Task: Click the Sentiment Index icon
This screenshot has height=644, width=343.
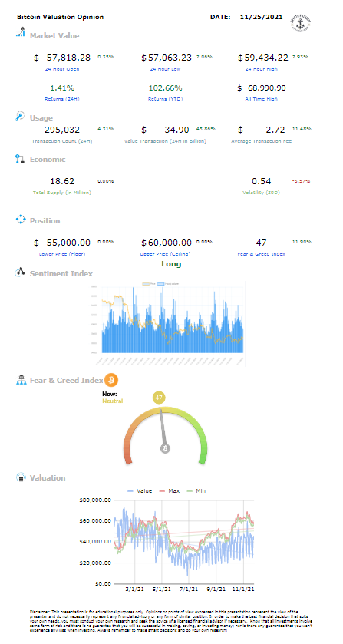Action: [21, 272]
